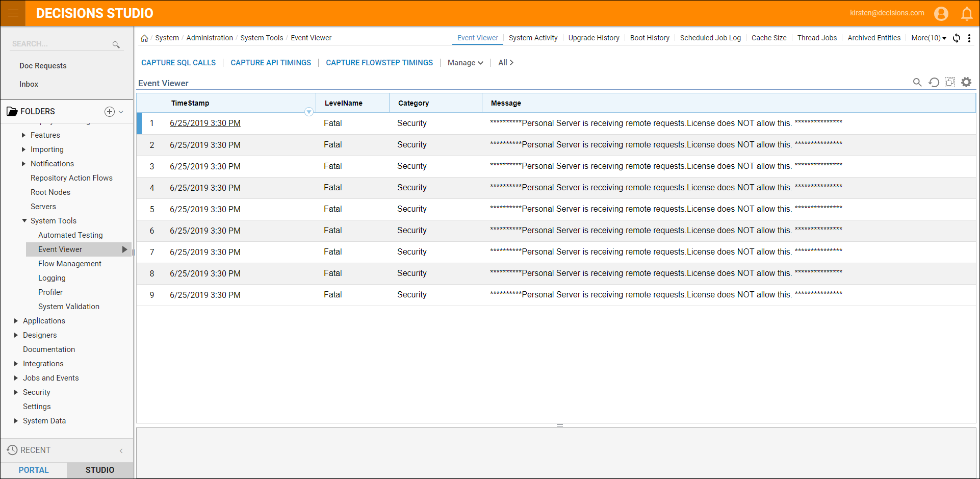This screenshot has width=980, height=479.
Task: Switch to the Thread Jobs tab
Action: pyautogui.click(x=817, y=38)
